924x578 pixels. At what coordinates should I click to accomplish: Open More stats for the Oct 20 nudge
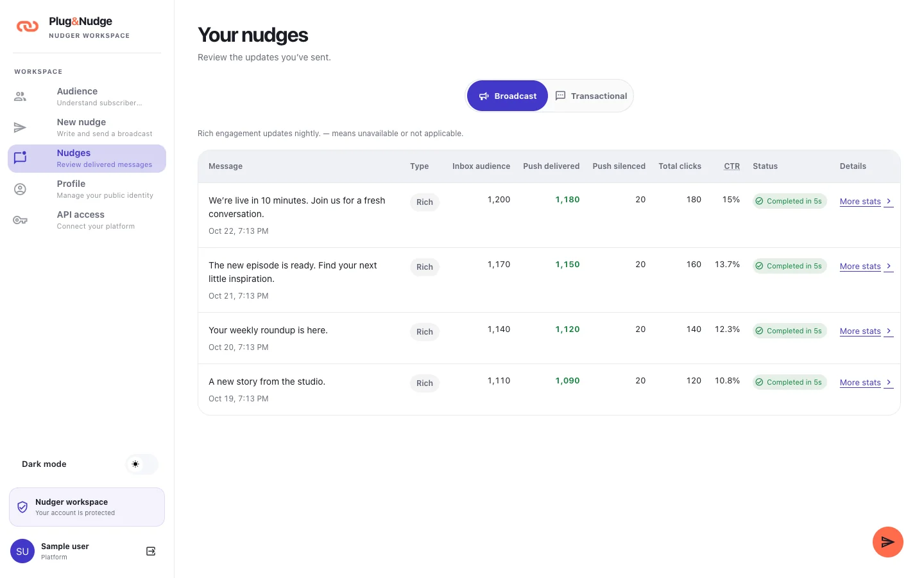point(866,331)
